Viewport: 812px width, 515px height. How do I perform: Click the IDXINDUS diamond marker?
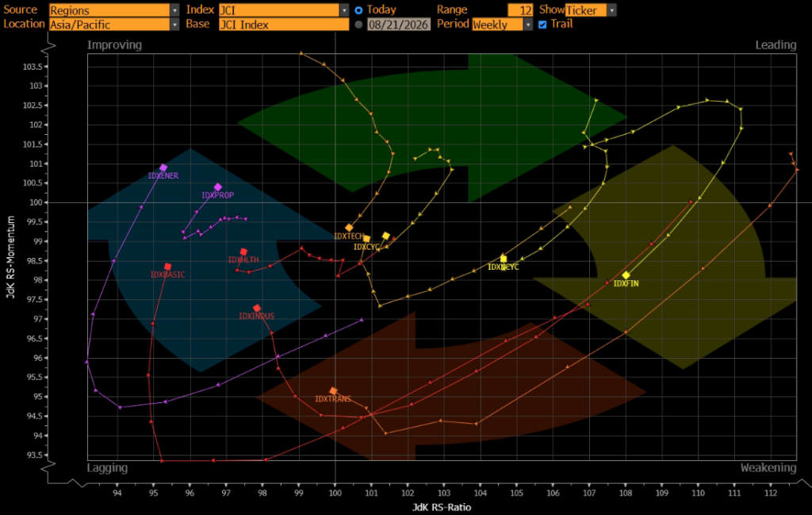[x=257, y=308]
